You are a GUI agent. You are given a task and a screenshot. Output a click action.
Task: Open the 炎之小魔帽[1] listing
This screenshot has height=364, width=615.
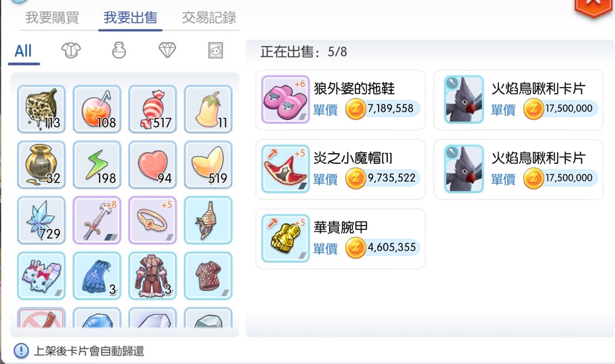341,169
